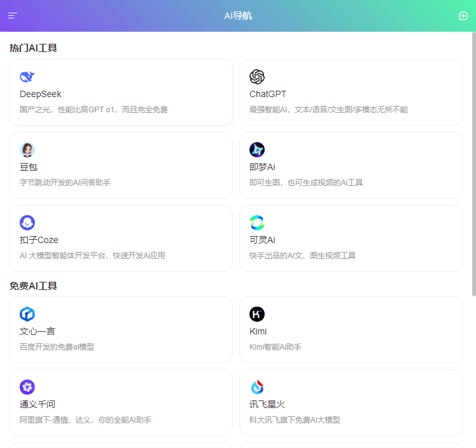Image resolution: width=476 pixels, height=448 pixels.
Task: Click the Kimi black K icon
Action: coord(257,314)
